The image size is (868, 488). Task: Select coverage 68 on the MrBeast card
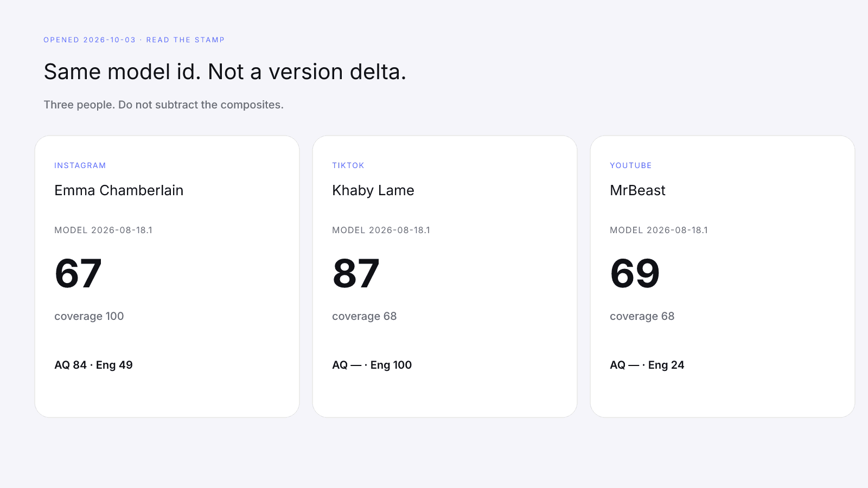pyautogui.click(x=642, y=316)
